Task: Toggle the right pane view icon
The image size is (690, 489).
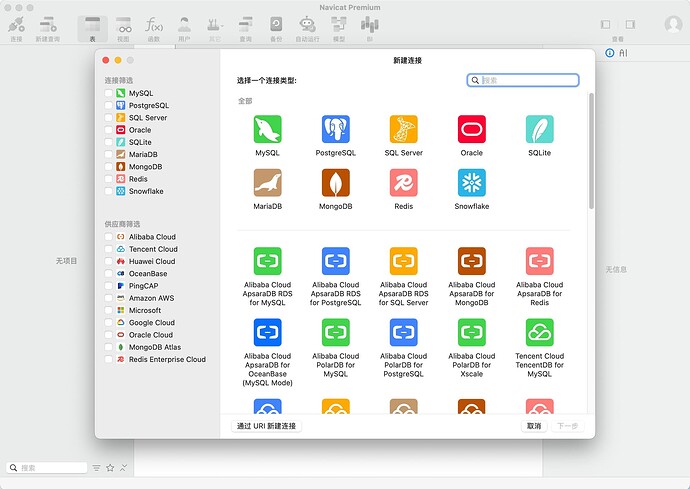Action: (630, 24)
